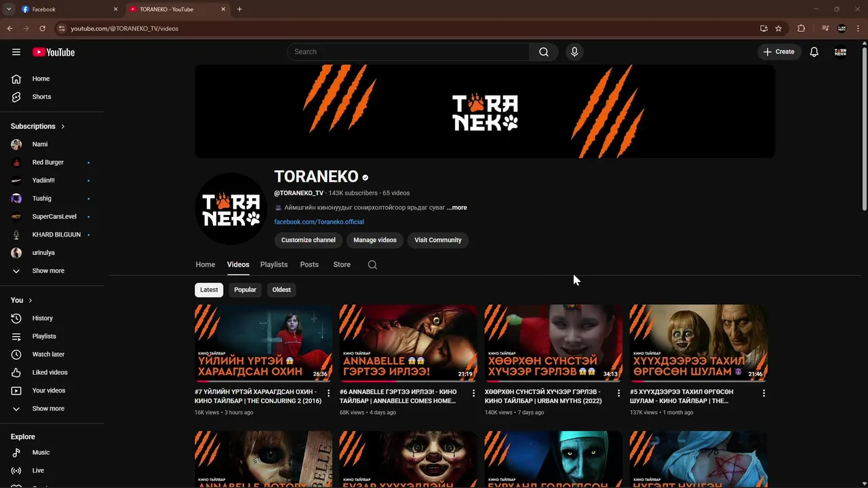Viewport: 868px width, 488px height.
Task: Click the Create button
Action: pyautogui.click(x=778, y=52)
